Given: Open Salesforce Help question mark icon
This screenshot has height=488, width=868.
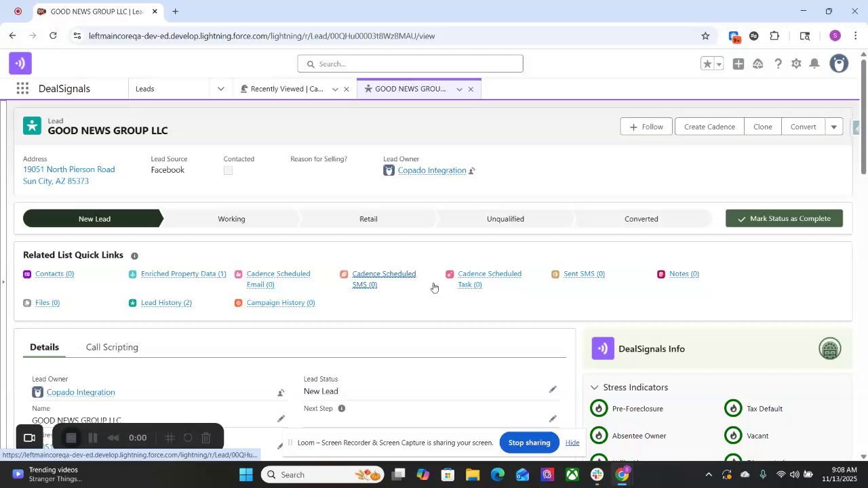Looking at the screenshot, I should 778,64.
